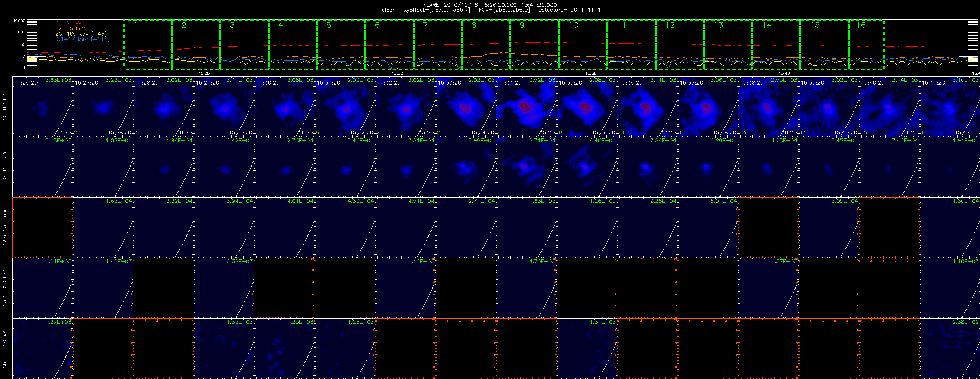Select time interval 2 on the lightcurve

[x=196, y=44]
